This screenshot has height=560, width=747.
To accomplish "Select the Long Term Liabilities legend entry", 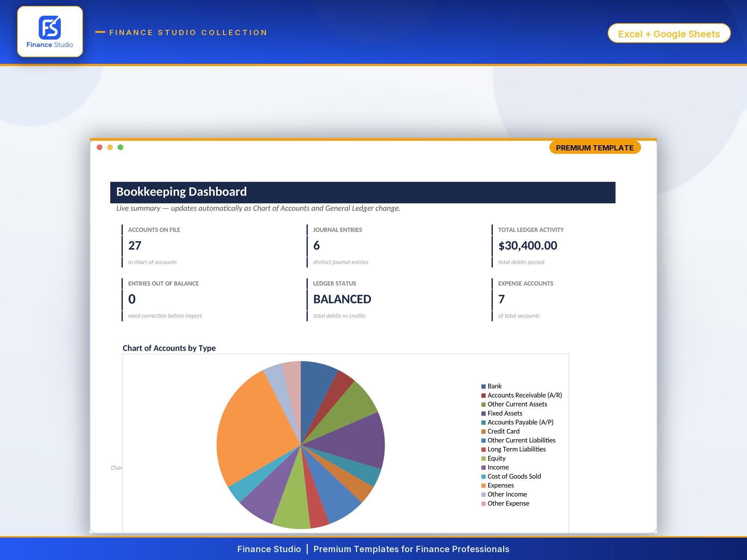I will (514, 449).
